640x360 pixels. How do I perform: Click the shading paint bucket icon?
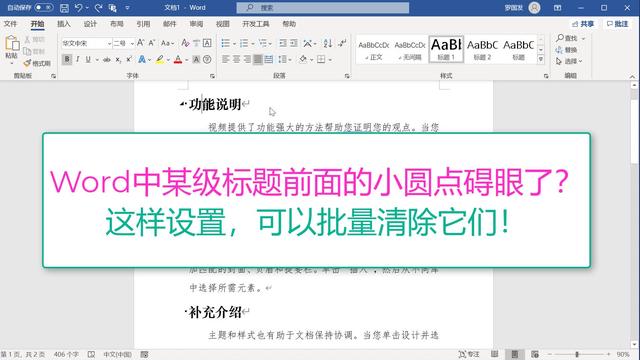[303, 60]
